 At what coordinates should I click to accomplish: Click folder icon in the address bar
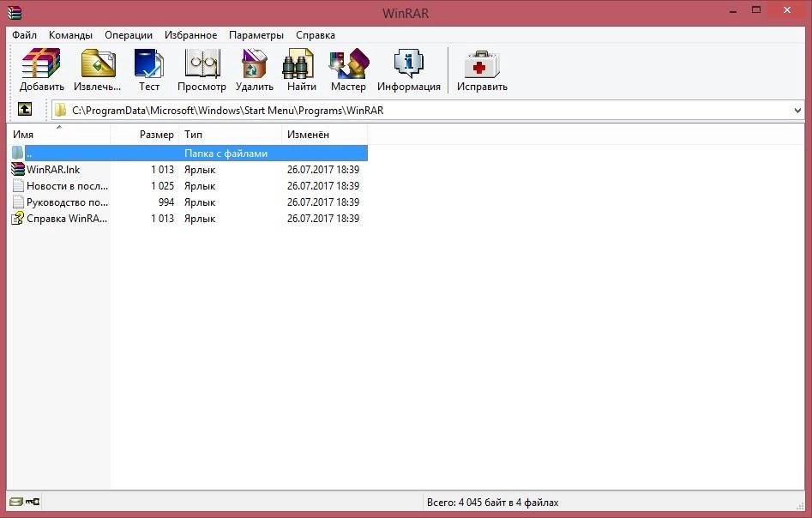coord(61,110)
